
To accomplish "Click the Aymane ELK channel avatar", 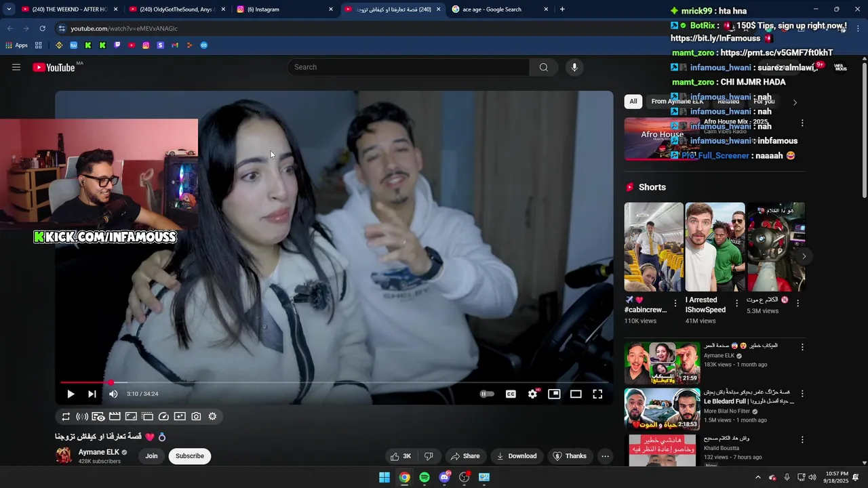I will point(64,455).
